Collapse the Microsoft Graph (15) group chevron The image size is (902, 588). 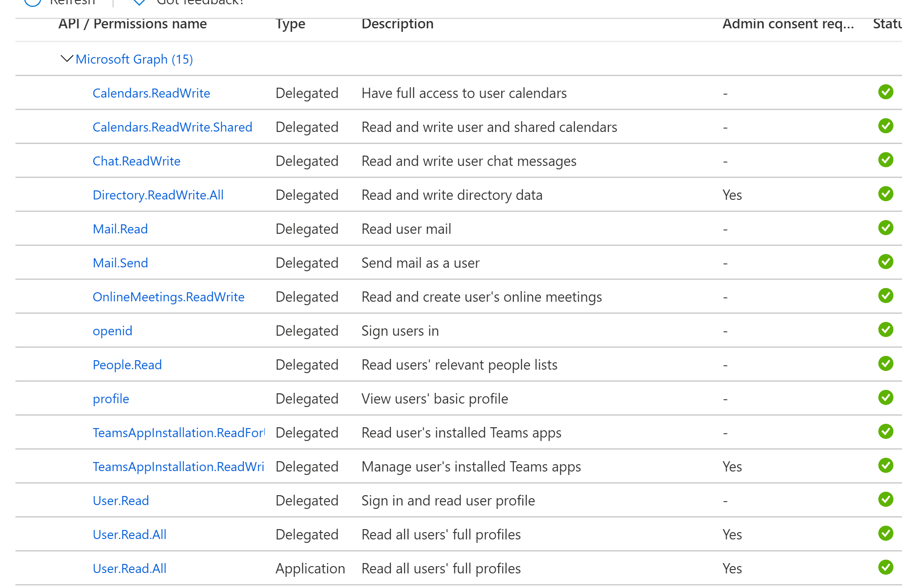pyautogui.click(x=67, y=58)
